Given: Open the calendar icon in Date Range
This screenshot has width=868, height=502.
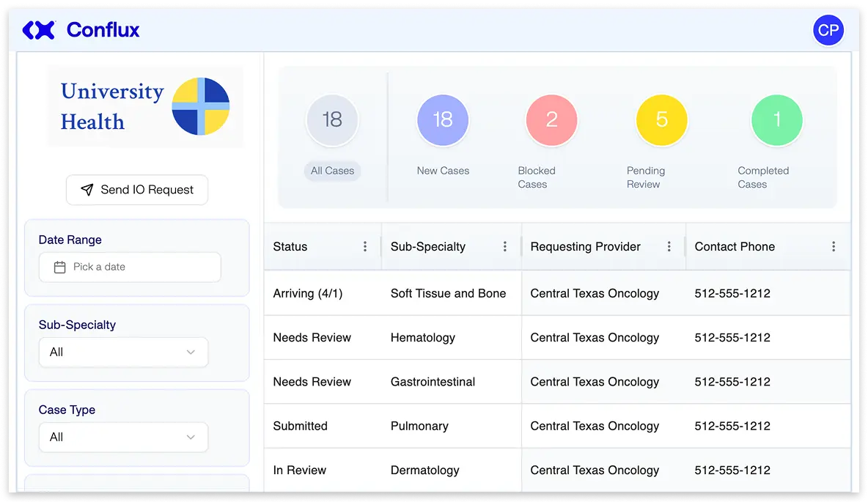Looking at the screenshot, I should pos(59,267).
